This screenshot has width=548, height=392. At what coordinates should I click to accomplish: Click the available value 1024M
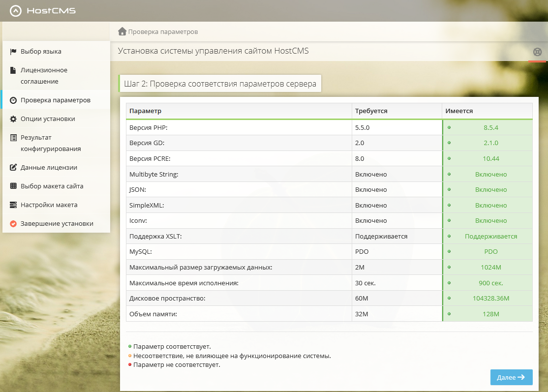[490, 267]
